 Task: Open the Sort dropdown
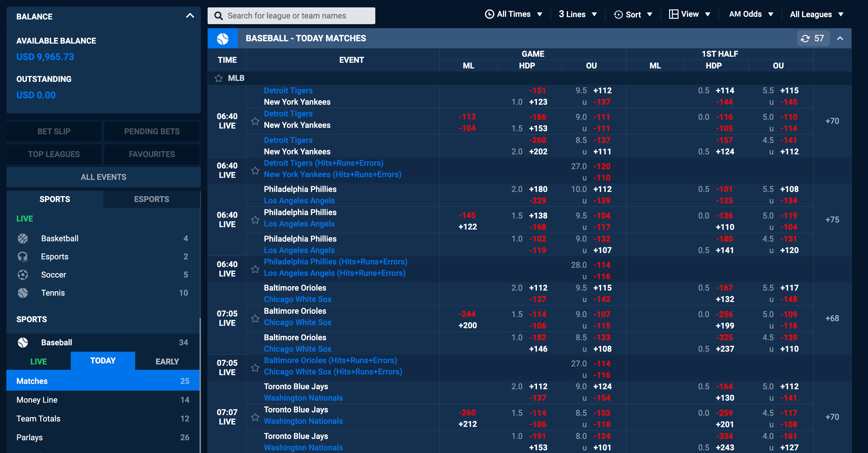[633, 14]
